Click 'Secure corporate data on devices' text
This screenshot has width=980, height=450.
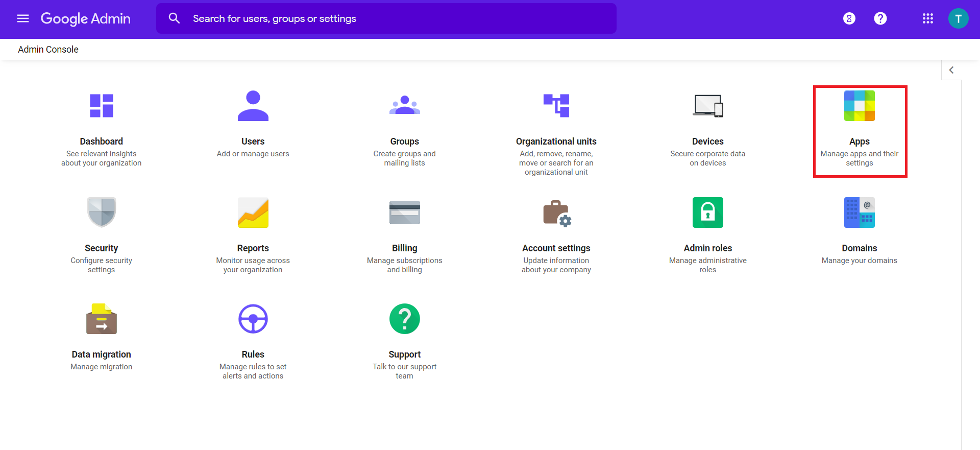(708, 158)
